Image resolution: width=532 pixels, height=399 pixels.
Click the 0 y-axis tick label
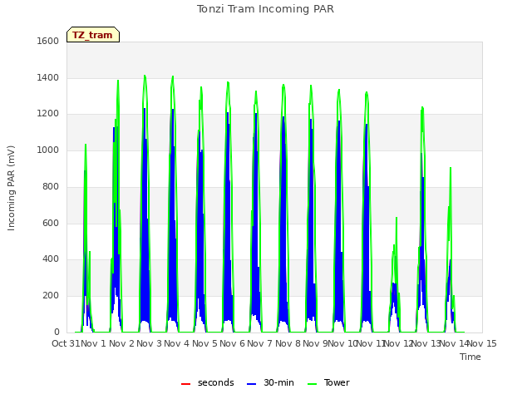point(57,332)
